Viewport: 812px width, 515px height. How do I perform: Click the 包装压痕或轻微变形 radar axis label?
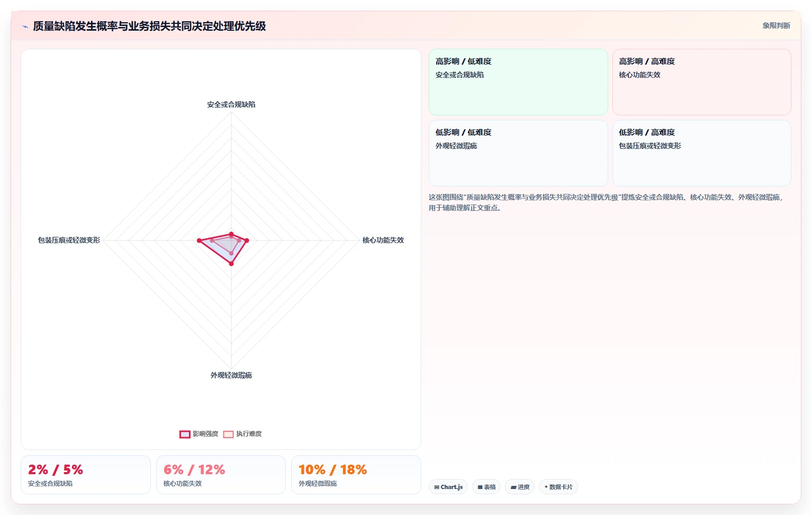click(x=69, y=240)
